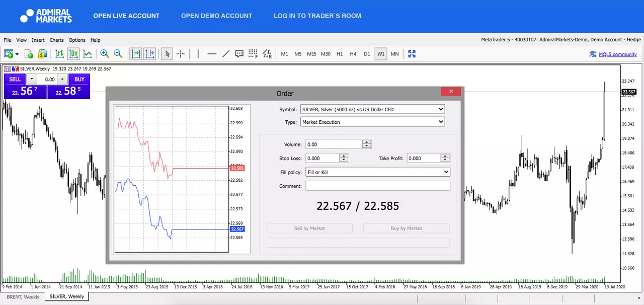Open the Help menu

pos(96,40)
